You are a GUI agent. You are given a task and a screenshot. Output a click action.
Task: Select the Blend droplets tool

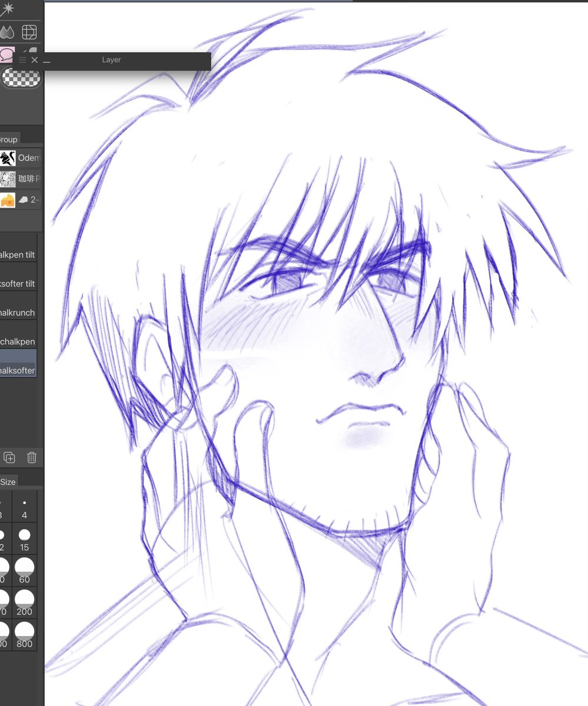(7, 32)
